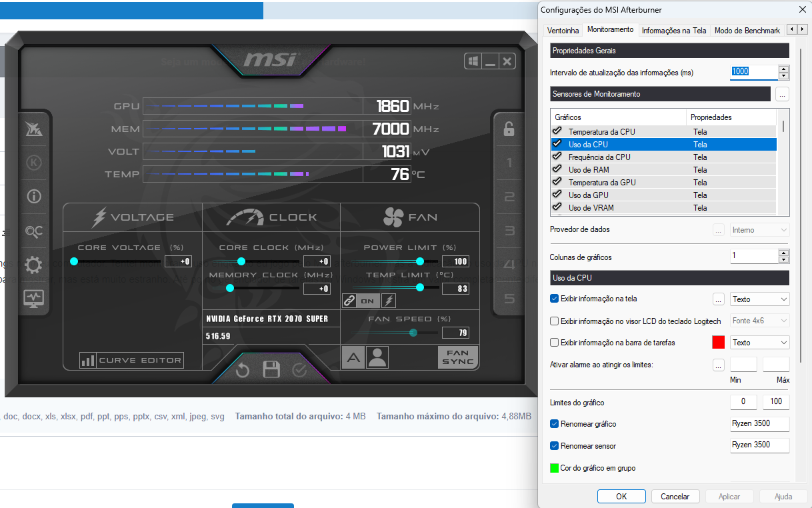Viewport: 812px width, 508px height.
Task: Select the Uso de VRAM row
Action: 664,208
